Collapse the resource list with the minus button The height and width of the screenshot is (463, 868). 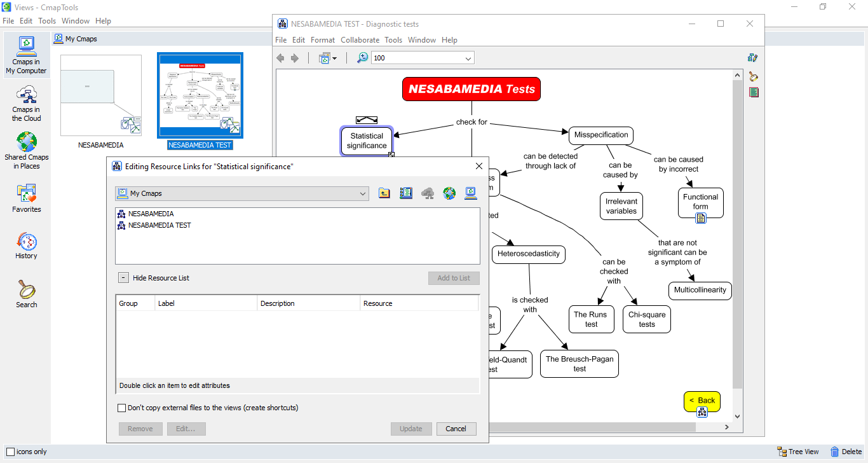(x=123, y=278)
